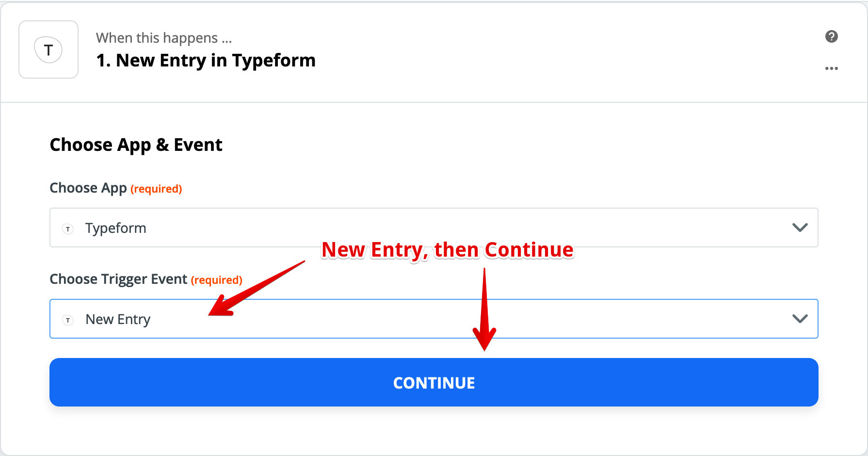The width and height of the screenshot is (868, 456).
Task: Select the step title New Entry in Typeform
Action: (x=206, y=61)
